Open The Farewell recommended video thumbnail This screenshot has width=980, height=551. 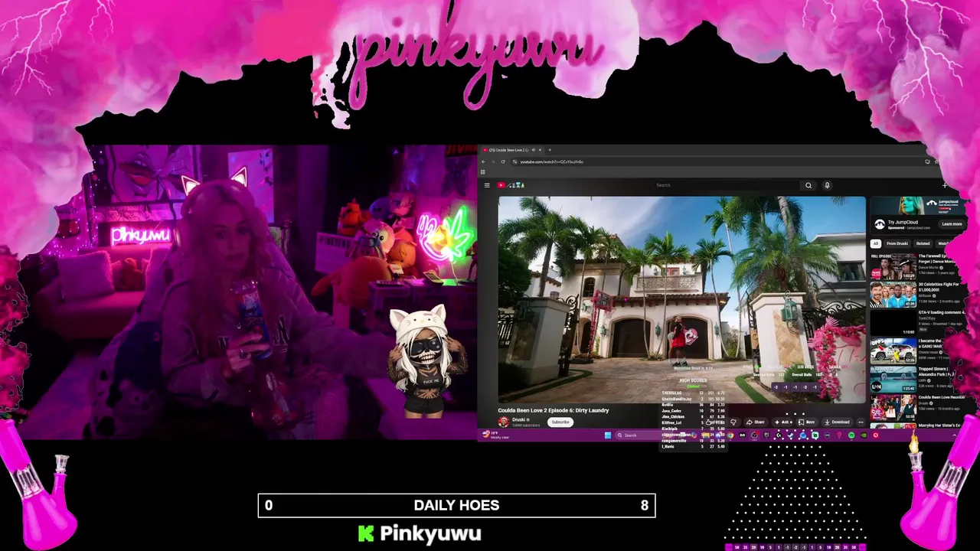(893, 266)
